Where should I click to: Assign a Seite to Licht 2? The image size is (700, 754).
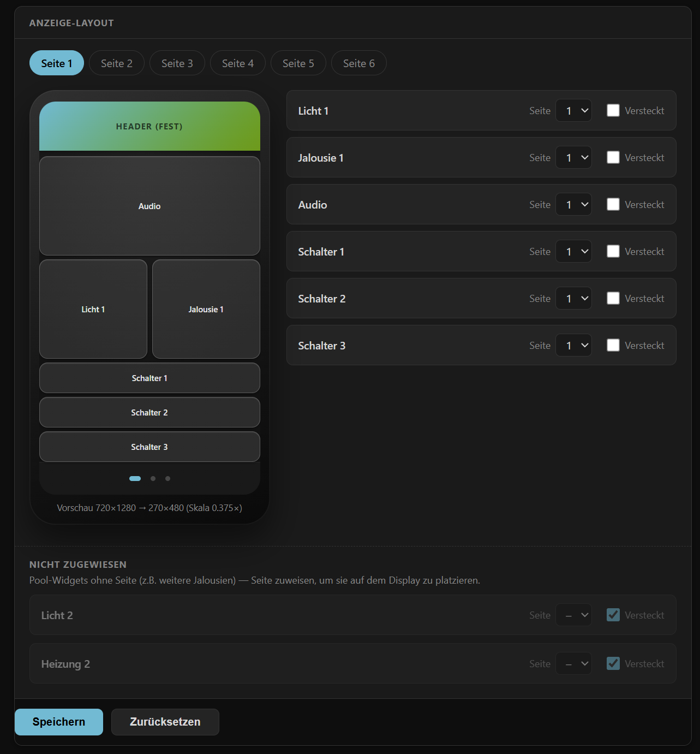(x=574, y=615)
